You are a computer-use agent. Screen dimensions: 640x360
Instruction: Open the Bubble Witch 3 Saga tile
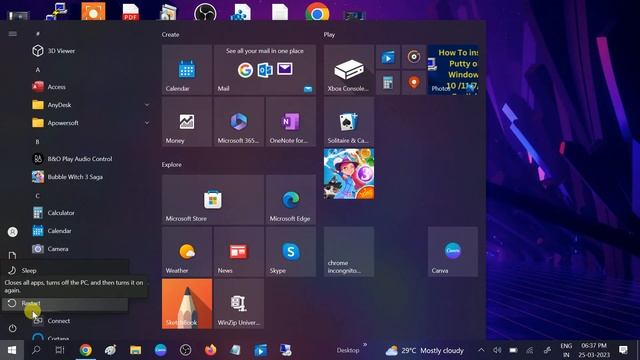(x=349, y=174)
